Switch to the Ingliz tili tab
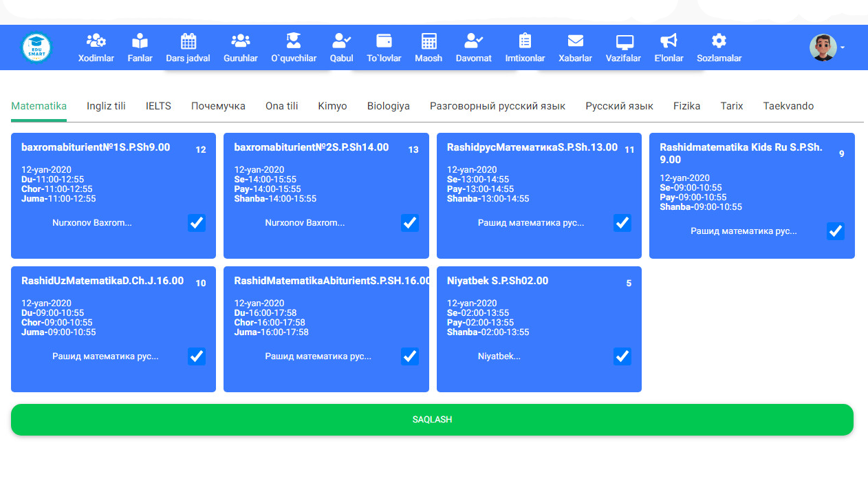The width and height of the screenshot is (868, 481). coord(106,106)
